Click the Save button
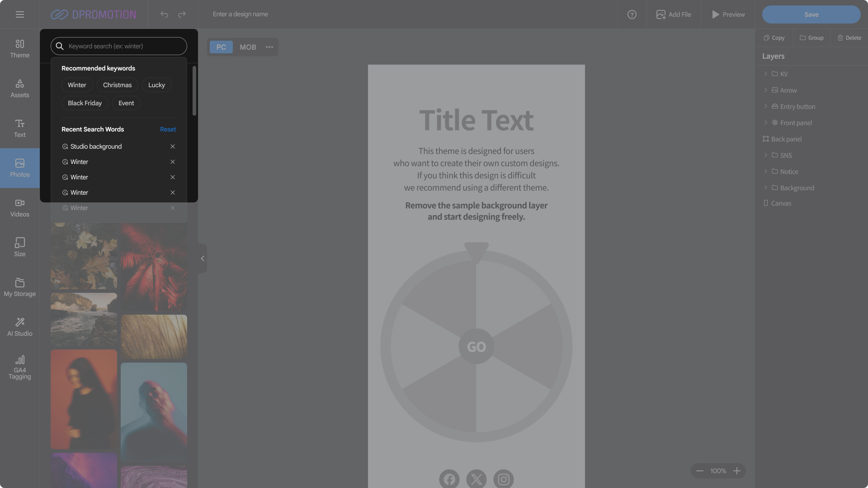The width and height of the screenshot is (868, 488). click(811, 14)
